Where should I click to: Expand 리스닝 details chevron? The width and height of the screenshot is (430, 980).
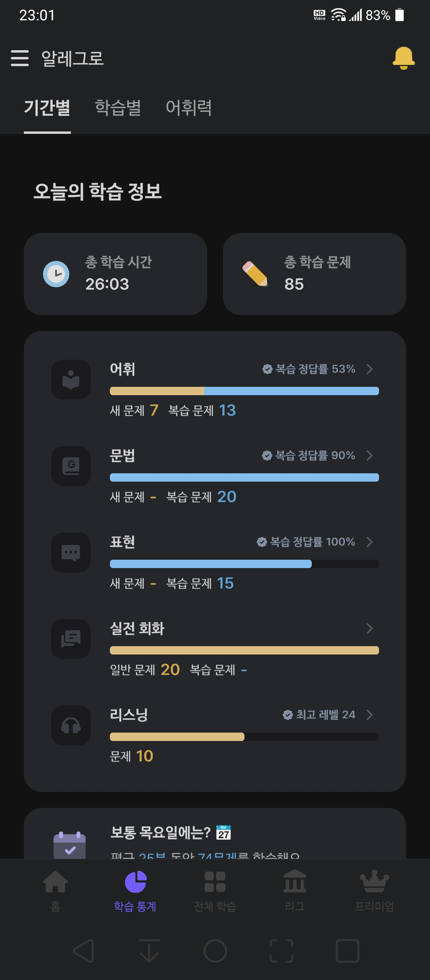click(x=369, y=715)
